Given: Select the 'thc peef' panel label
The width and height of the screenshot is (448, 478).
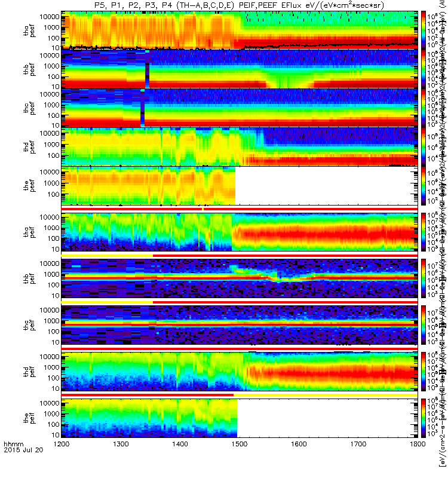Looking at the screenshot, I should pos(29,108).
